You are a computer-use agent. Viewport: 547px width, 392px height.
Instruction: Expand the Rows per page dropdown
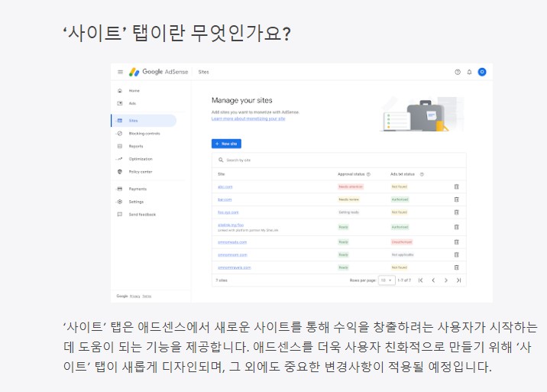pyautogui.click(x=387, y=280)
